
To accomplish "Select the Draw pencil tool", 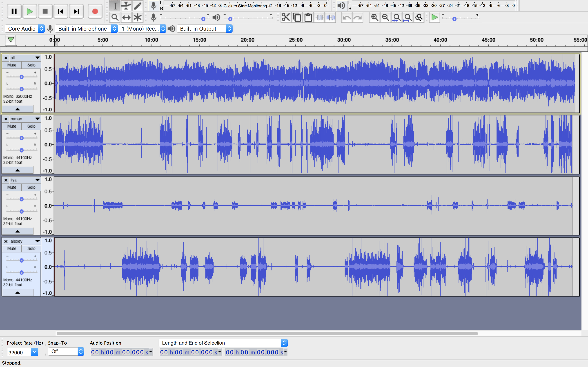I will [x=138, y=6].
